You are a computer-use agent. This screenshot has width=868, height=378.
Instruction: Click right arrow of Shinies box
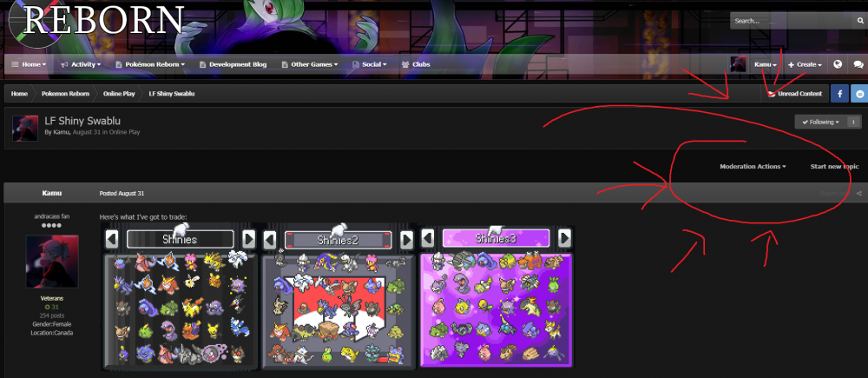tap(249, 240)
